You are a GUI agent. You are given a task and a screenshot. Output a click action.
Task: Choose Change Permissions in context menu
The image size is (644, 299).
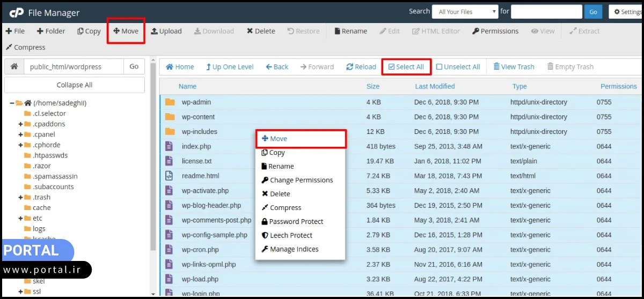tap(300, 180)
